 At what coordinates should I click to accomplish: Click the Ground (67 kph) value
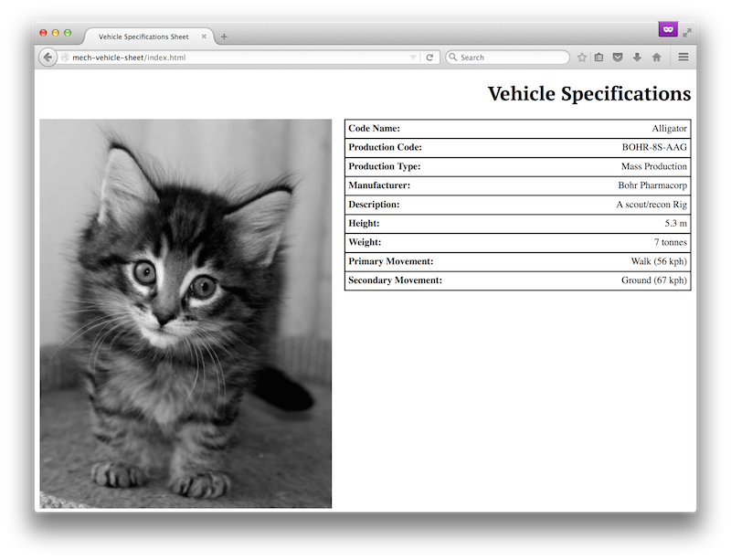coord(654,280)
